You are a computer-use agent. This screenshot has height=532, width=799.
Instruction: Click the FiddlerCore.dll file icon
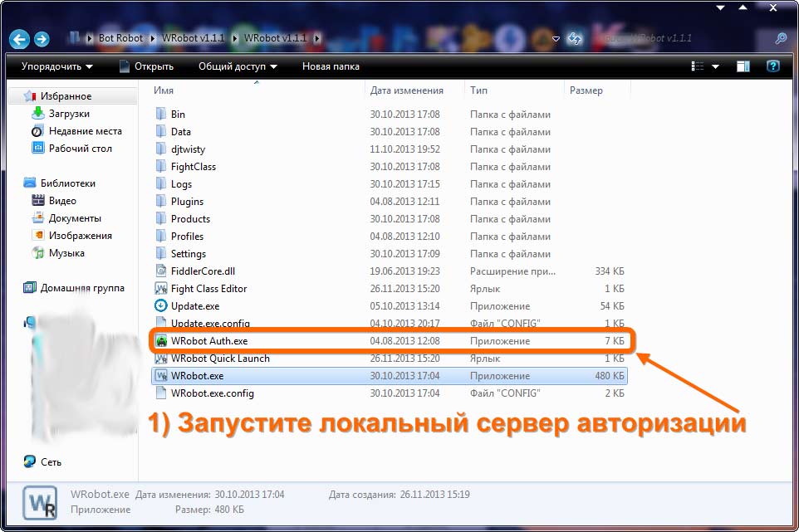point(161,271)
